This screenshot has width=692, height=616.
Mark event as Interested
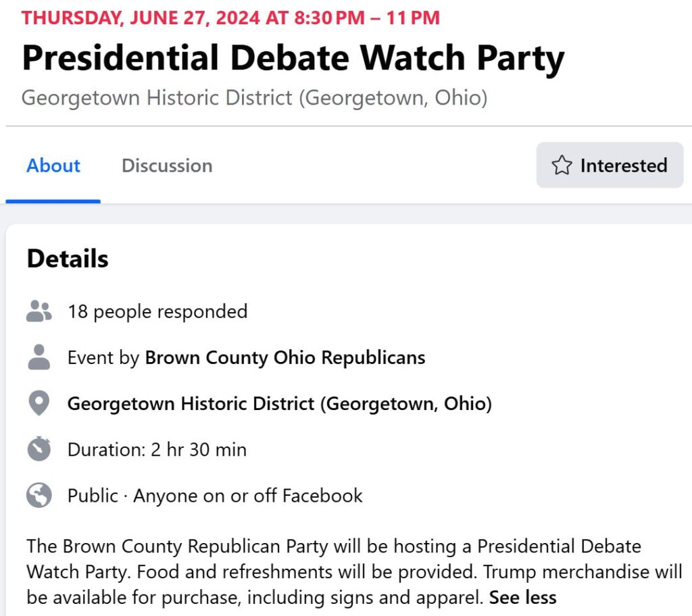coord(610,165)
